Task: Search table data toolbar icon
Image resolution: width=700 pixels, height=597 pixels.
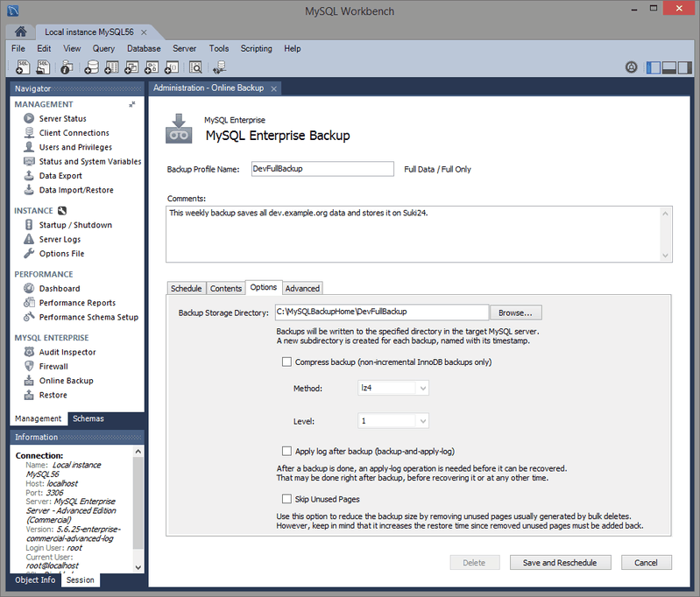Action: 195,67
